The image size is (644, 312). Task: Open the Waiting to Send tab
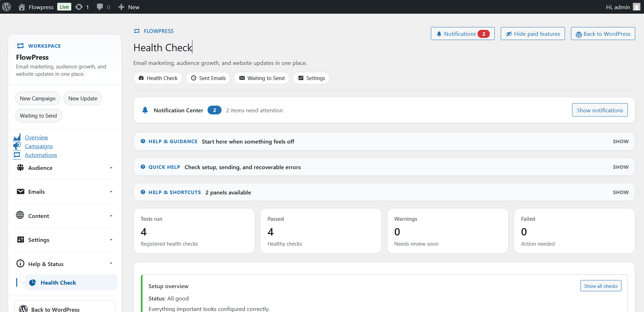262,78
